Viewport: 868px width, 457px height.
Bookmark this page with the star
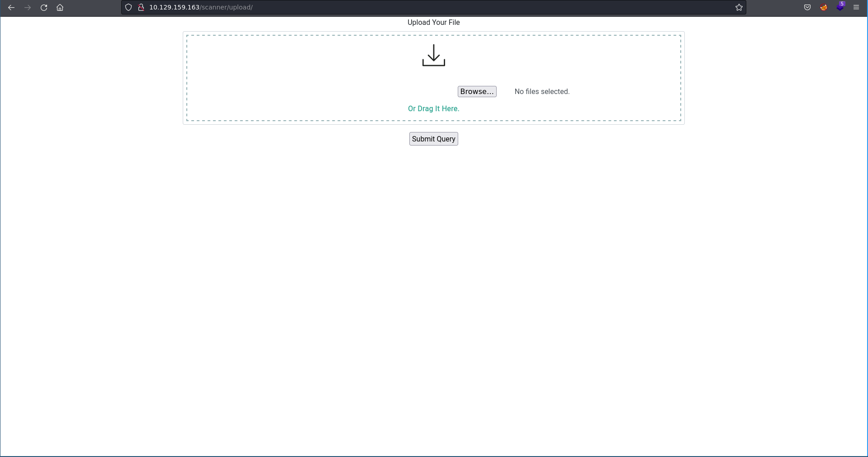click(739, 7)
